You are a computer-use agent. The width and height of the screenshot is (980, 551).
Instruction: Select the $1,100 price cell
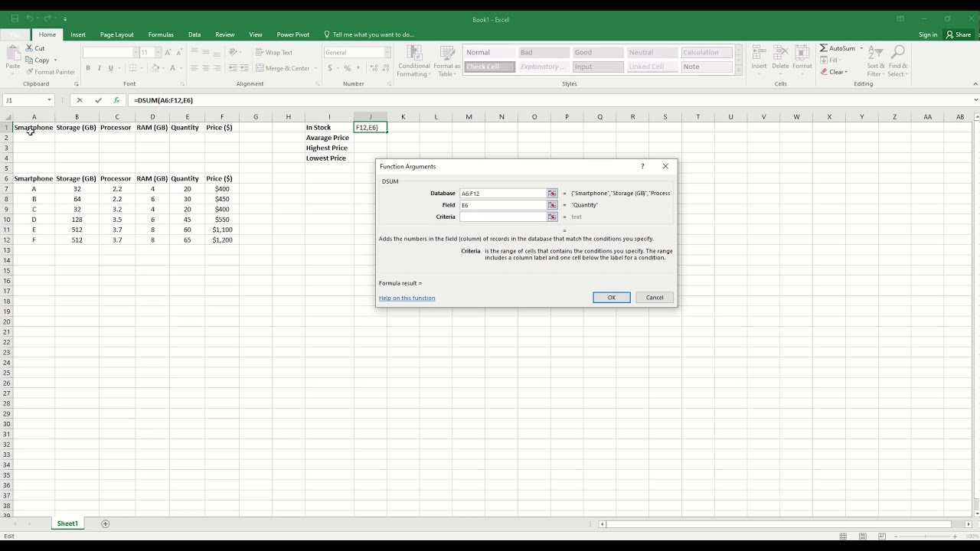[222, 230]
